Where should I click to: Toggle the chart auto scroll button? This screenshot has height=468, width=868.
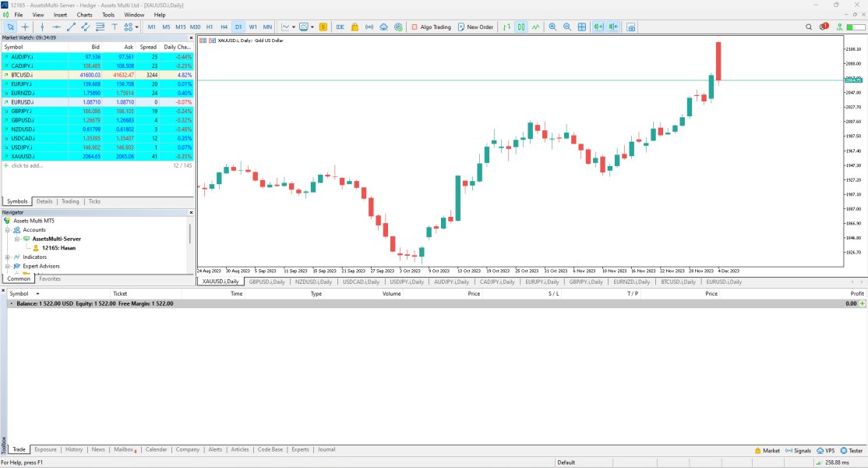click(598, 27)
